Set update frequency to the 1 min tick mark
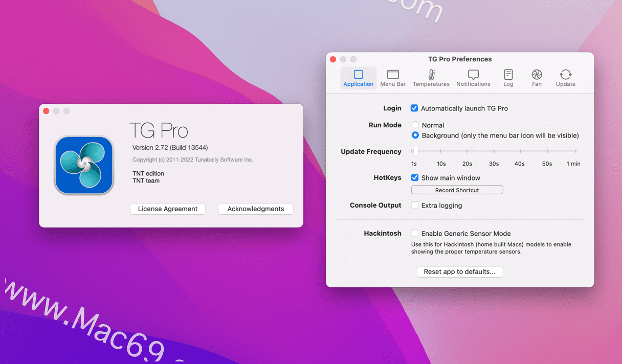Image resolution: width=622 pixels, height=364 pixels. point(575,151)
